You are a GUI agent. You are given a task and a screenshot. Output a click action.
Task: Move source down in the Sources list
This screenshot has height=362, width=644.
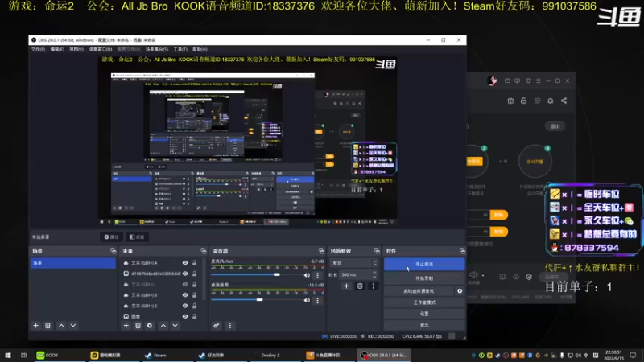(175, 326)
